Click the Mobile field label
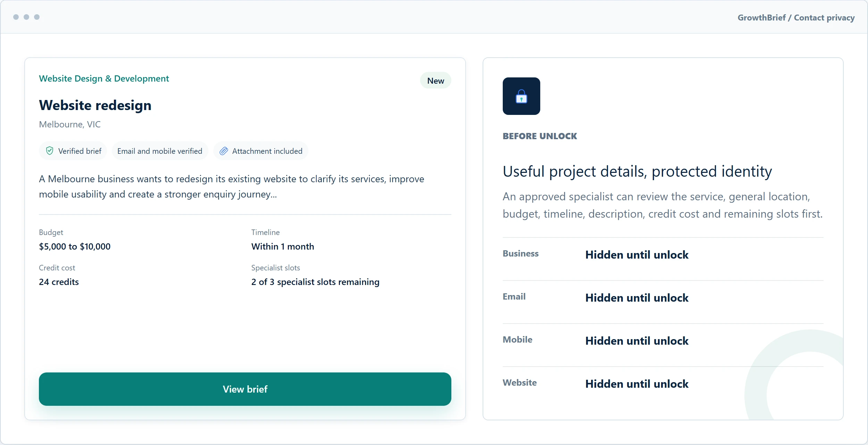The width and height of the screenshot is (868, 445). point(517,339)
